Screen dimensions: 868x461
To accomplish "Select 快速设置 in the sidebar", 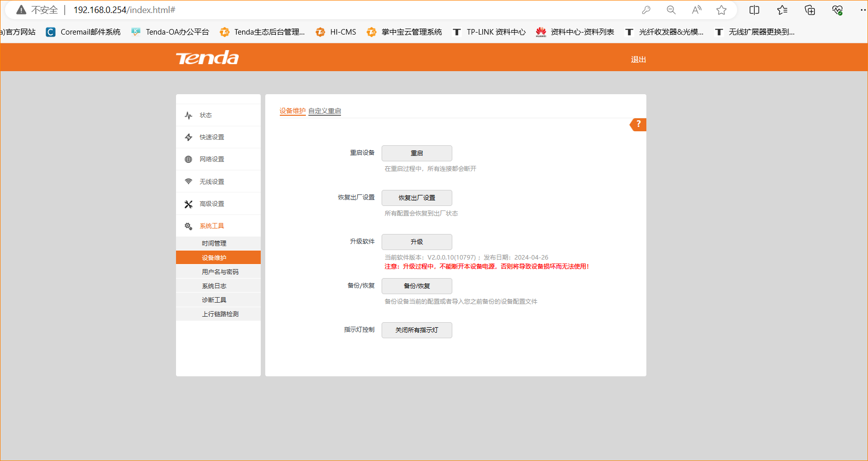I will point(218,137).
